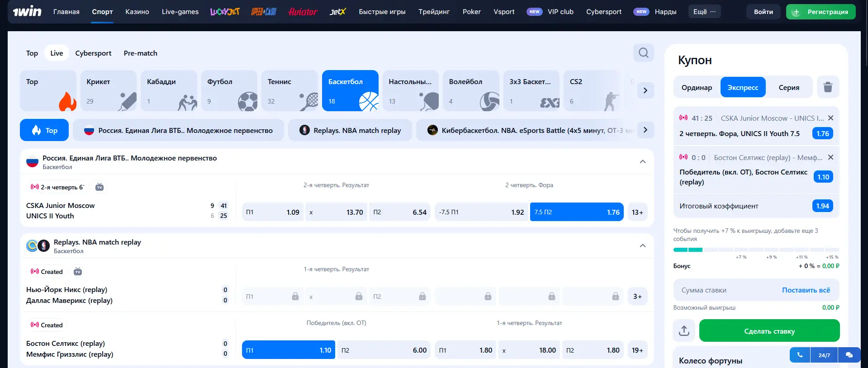Open the Казино menu item
This screenshot has height=368, width=868.
click(x=137, y=12)
